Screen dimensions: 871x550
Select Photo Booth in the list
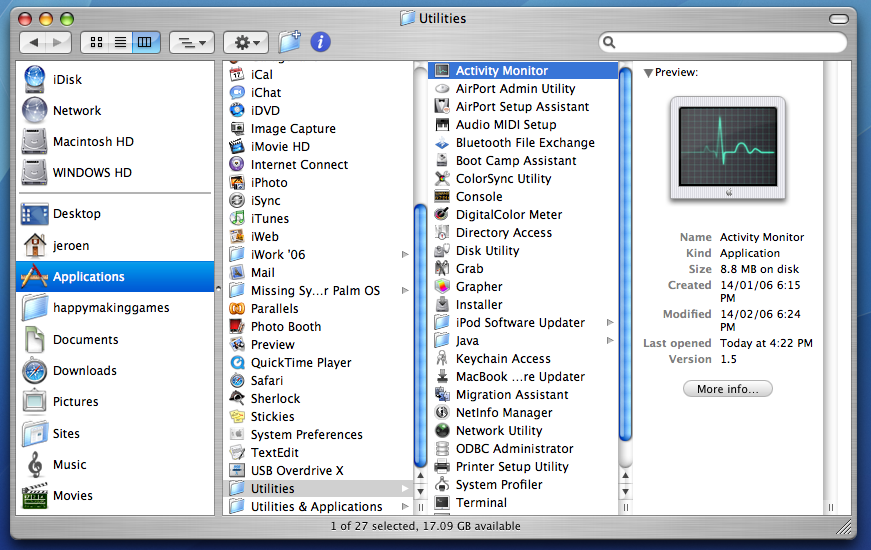pos(318,327)
